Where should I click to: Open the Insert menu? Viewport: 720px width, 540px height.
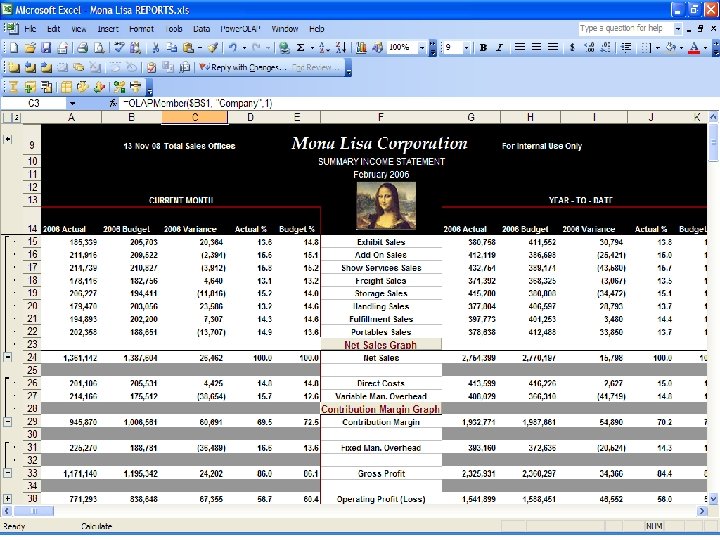click(108, 28)
